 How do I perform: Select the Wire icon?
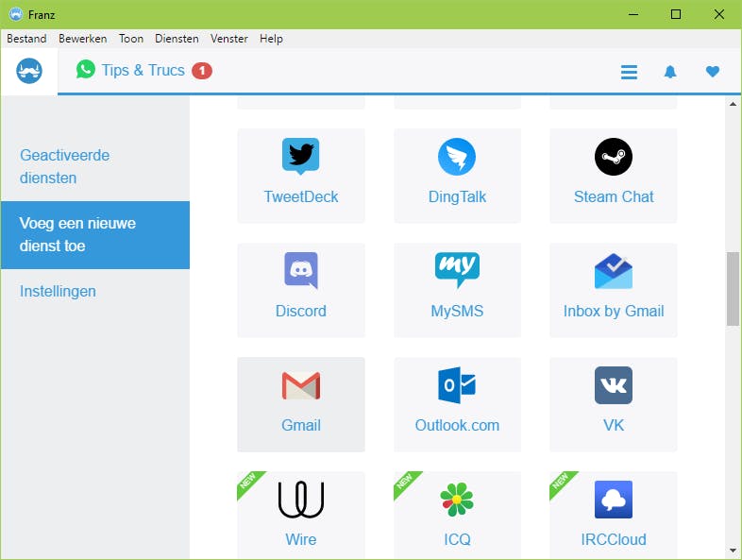tap(301, 500)
